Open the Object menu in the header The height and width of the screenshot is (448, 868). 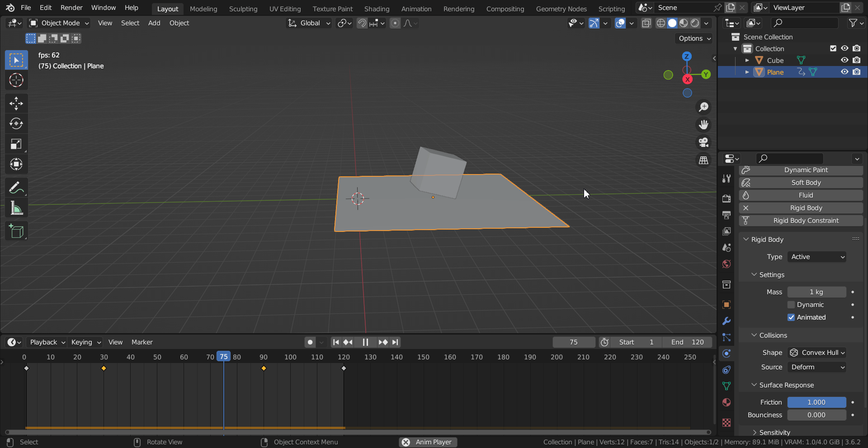[x=179, y=23]
